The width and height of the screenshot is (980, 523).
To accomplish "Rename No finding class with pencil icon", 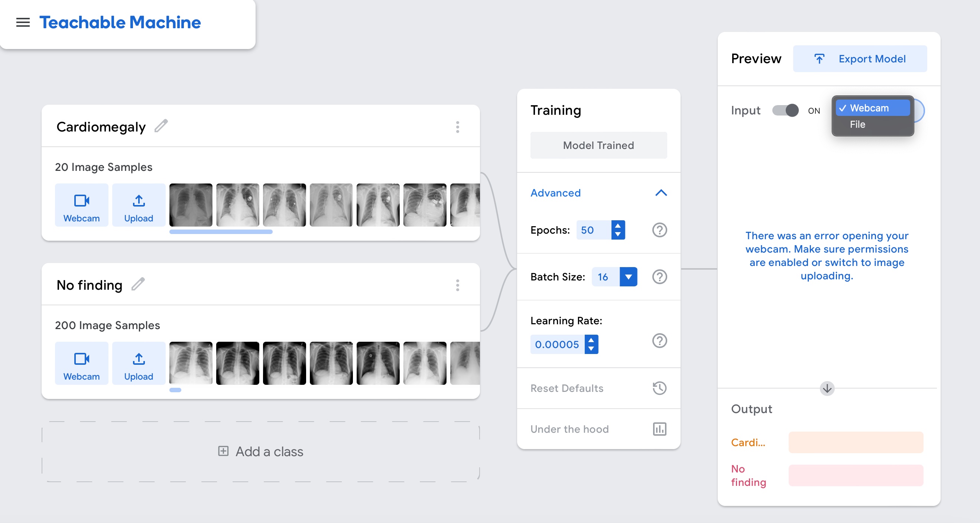I will point(138,284).
